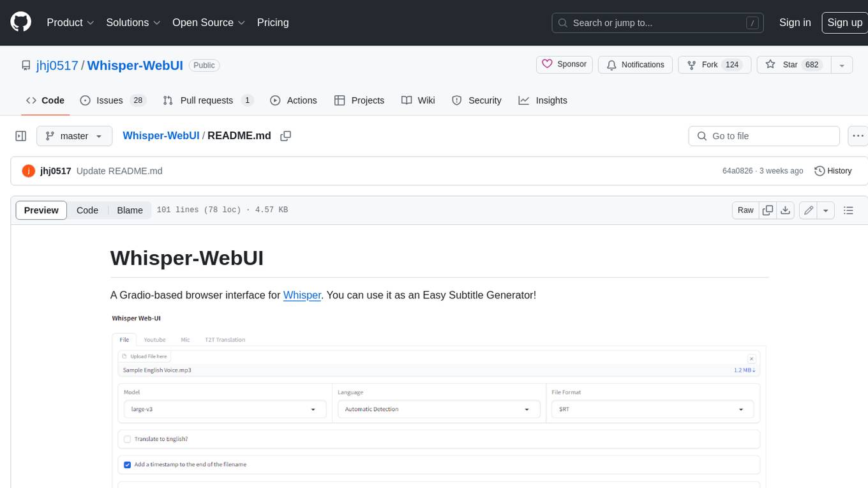Open the outline list icon
The width and height of the screenshot is (868, 488).
pyautogui.click(x=848, y=210)
